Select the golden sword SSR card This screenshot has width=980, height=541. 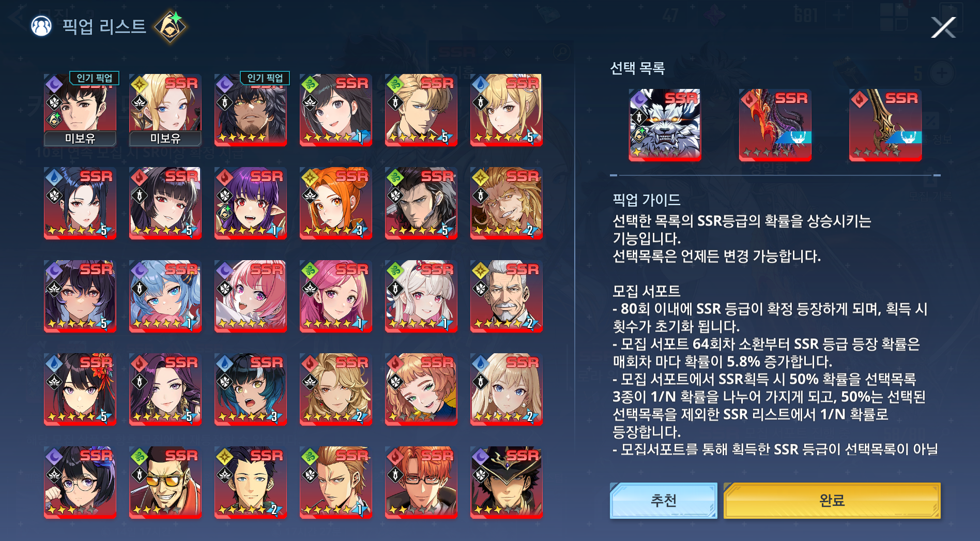pyautogui.click(x=885, y=125)
